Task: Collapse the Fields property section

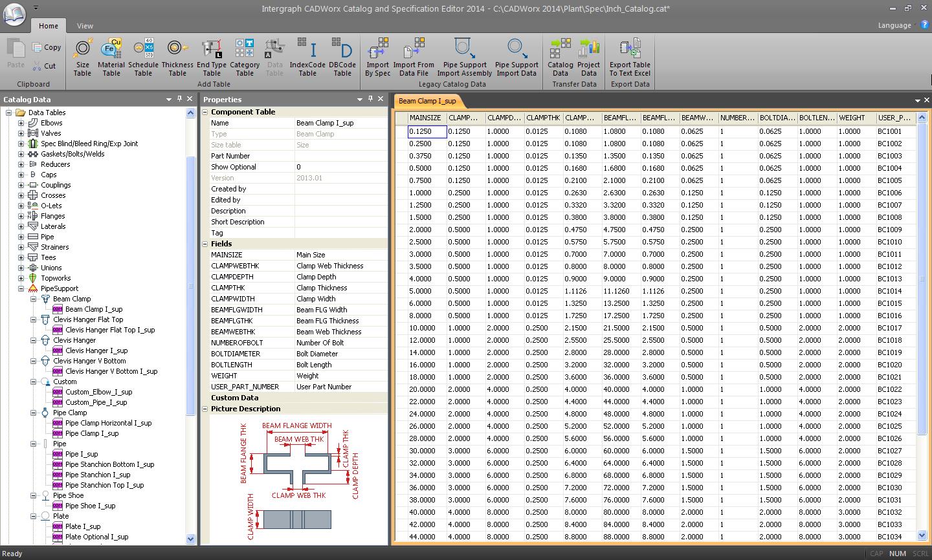Action: pyautogui.click(x=205, y=244)
